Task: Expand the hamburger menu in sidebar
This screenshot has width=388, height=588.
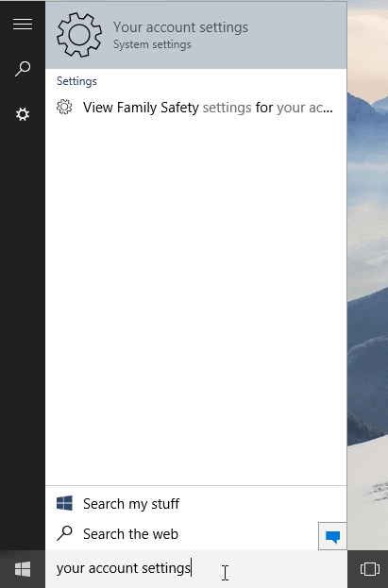Action: tap(23, 25)
